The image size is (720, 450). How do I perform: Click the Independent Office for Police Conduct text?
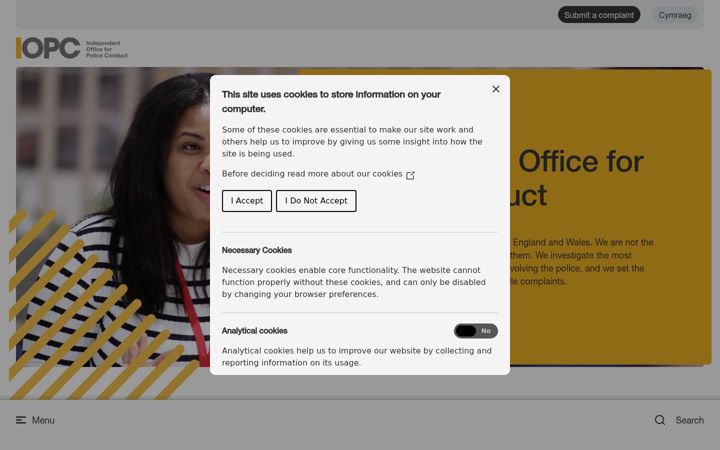coord(107,49)
